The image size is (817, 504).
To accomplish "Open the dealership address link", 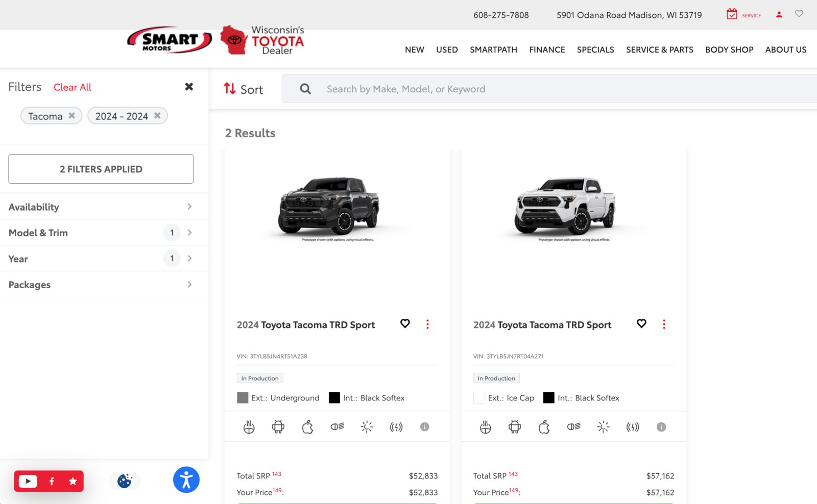I will [x=629, y=15].
